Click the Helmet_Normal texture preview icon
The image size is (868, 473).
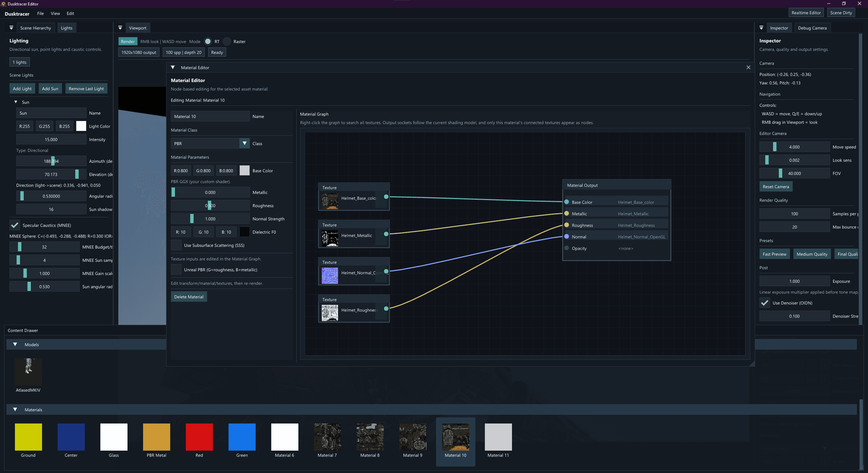tap(330, 276)
